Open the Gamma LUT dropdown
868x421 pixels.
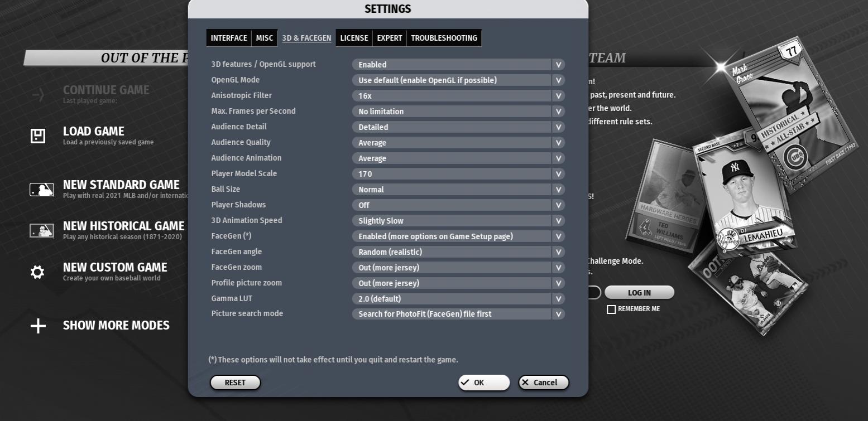(458, 299)
